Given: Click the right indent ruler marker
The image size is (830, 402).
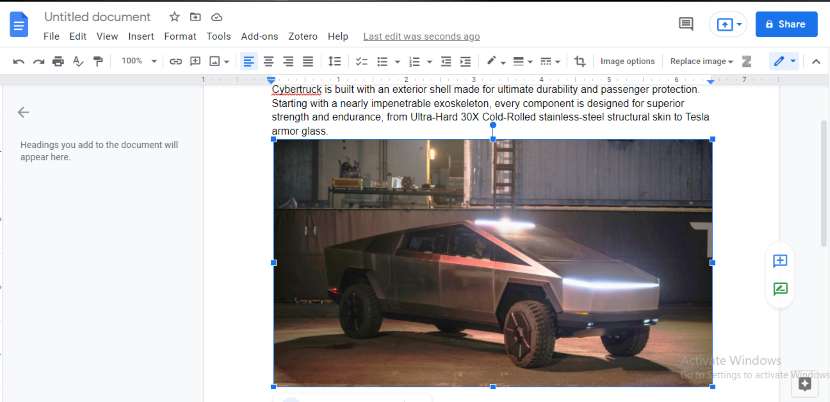Looking at the screenshot, I should (711, 81).
